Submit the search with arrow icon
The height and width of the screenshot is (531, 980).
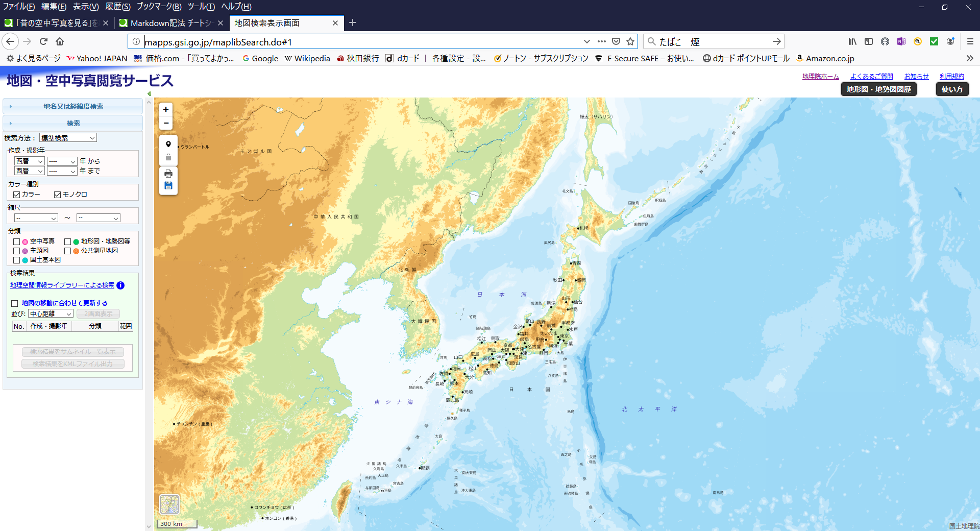pos(776,41)
